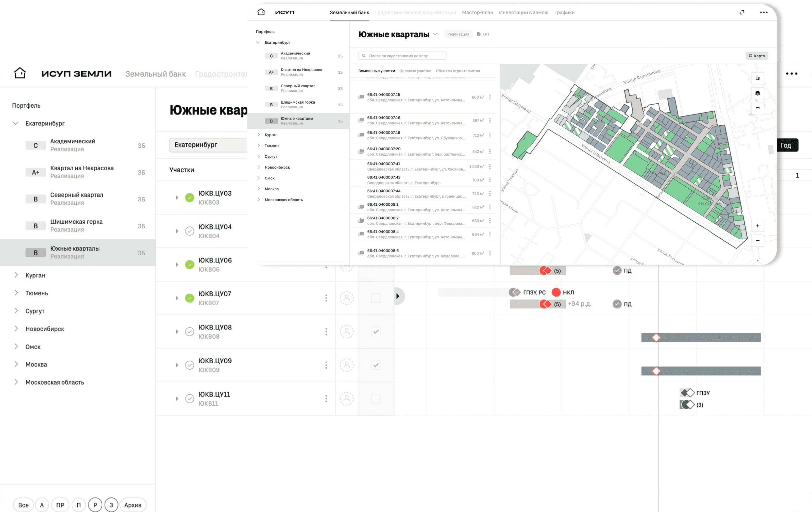Select the Архив filter chip
Image resolution: width=812 pixels, height=512 pixels.
click(x=133, y=505)
